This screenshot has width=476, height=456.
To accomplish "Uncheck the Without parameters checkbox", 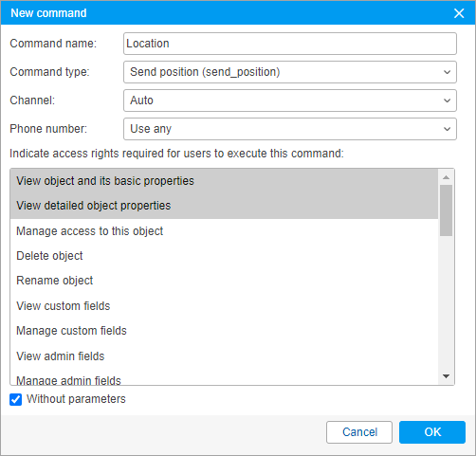I will [x=15, y=399].
